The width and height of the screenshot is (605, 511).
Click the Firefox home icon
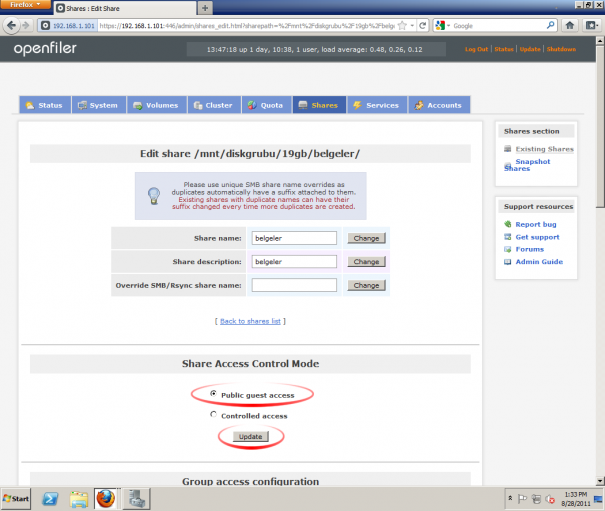570,25
